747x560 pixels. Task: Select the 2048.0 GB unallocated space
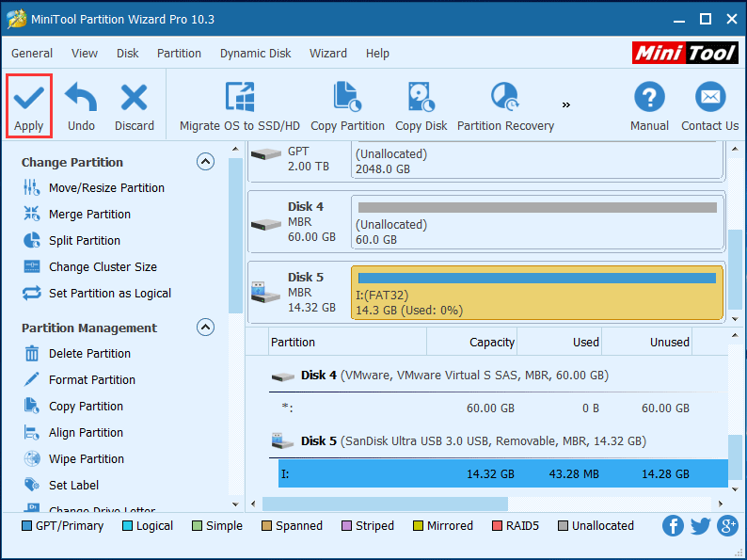coord(537,160)
